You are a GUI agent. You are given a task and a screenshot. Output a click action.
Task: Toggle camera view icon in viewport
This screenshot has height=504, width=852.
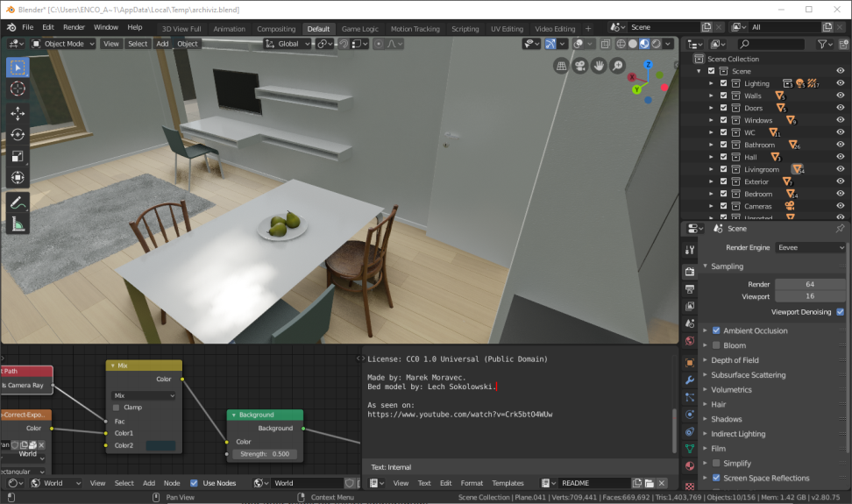[x=580, y=66]
